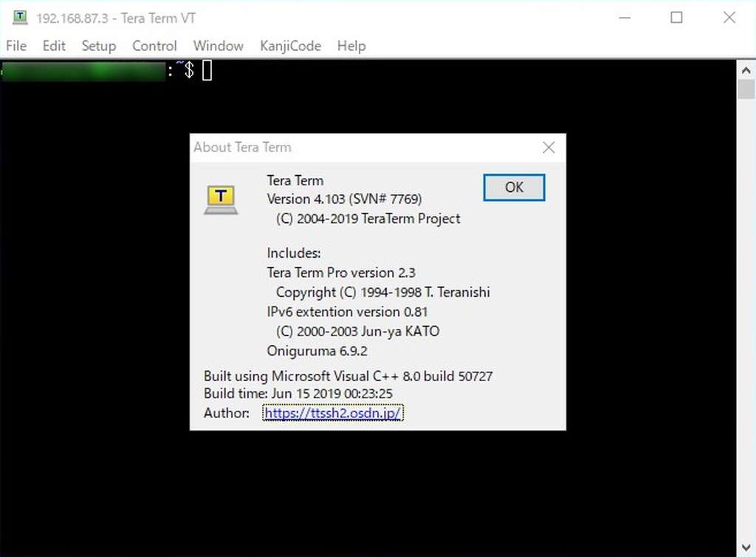Open the Window menu

pyautogui.click(x=218, y=46)
